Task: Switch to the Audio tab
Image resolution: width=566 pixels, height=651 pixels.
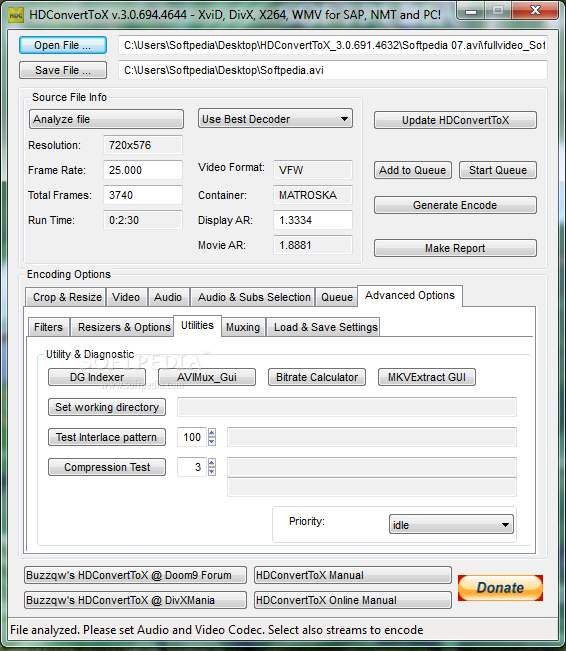Action: click(x=168, y=297)
